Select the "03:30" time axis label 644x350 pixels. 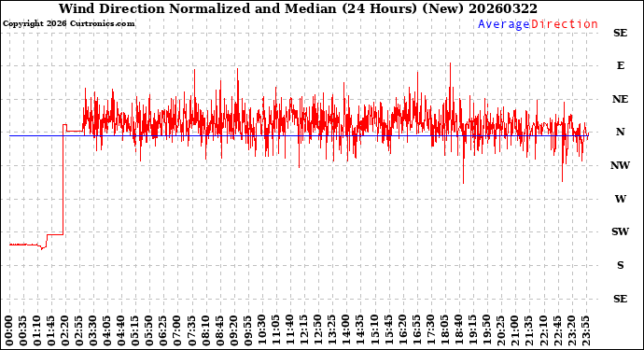(93, 330)
